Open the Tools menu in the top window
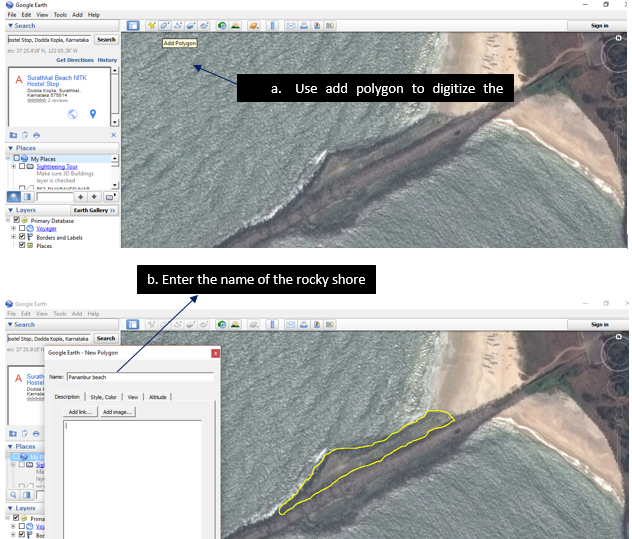 pos(60,15)
